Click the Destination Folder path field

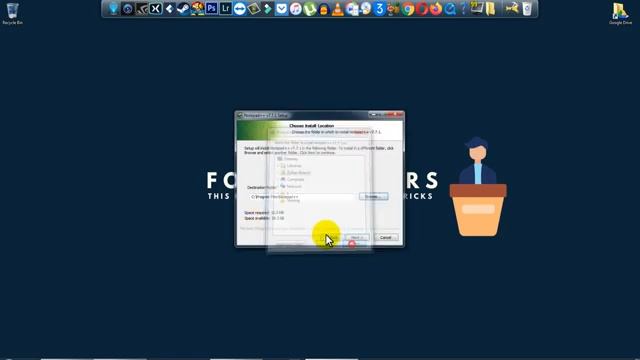[301, 197]
